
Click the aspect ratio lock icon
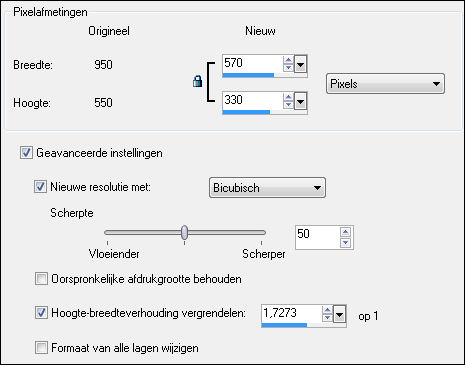coord(197,81)
